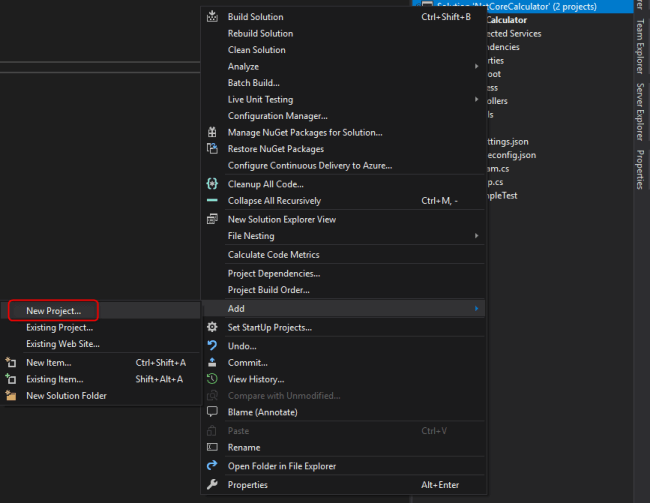The image size is (650, 503).
Task: Open the Team Explorer side tab
Action: point(640,46)
